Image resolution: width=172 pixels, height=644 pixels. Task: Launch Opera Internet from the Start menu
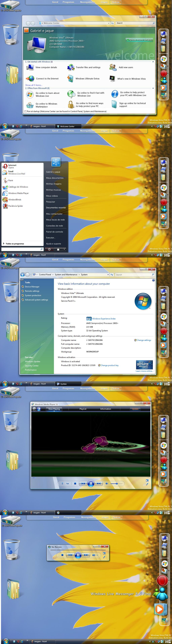(x=12, y=166)
